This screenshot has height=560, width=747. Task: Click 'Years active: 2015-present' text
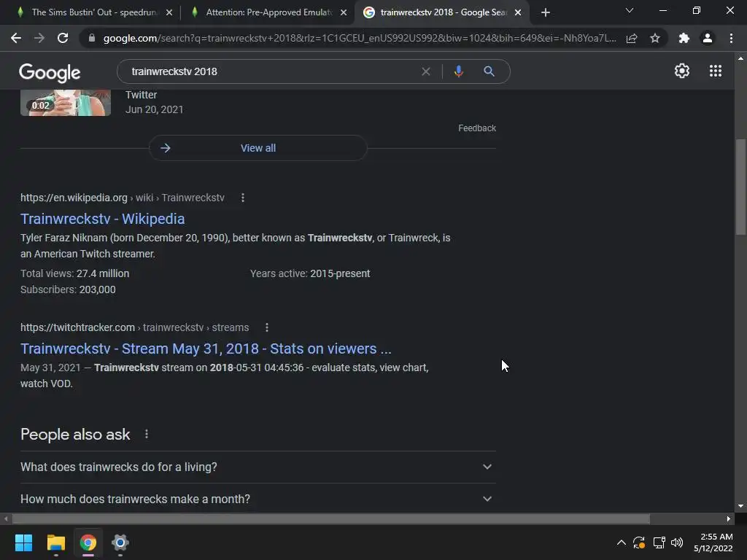pyautogui.click(x=310, y=274)
